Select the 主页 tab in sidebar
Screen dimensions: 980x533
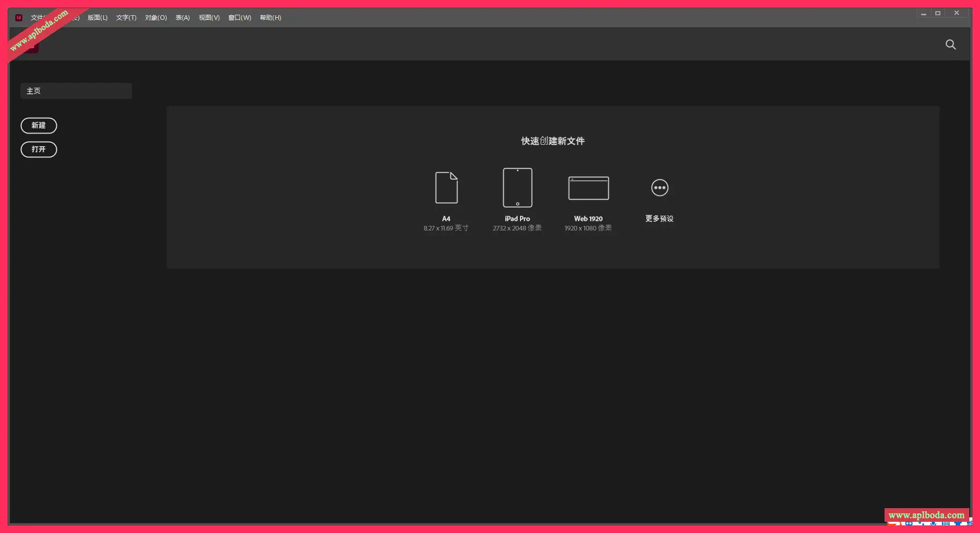click(x=76, y=91)
